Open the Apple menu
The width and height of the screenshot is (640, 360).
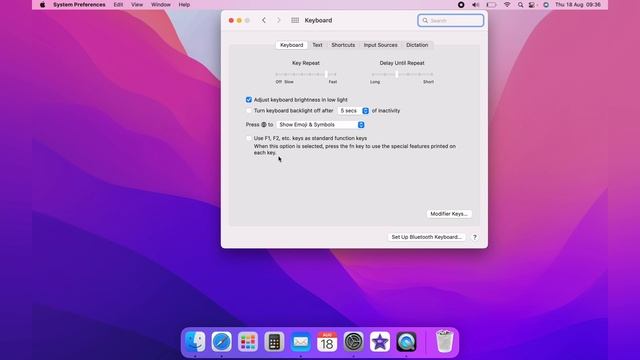[42, 4]
